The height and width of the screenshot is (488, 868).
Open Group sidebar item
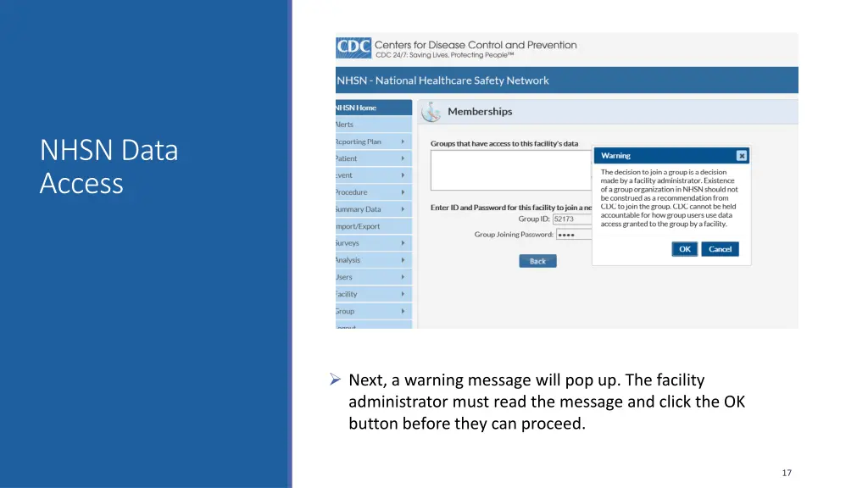pyautogui.click(x=374, y=311)
